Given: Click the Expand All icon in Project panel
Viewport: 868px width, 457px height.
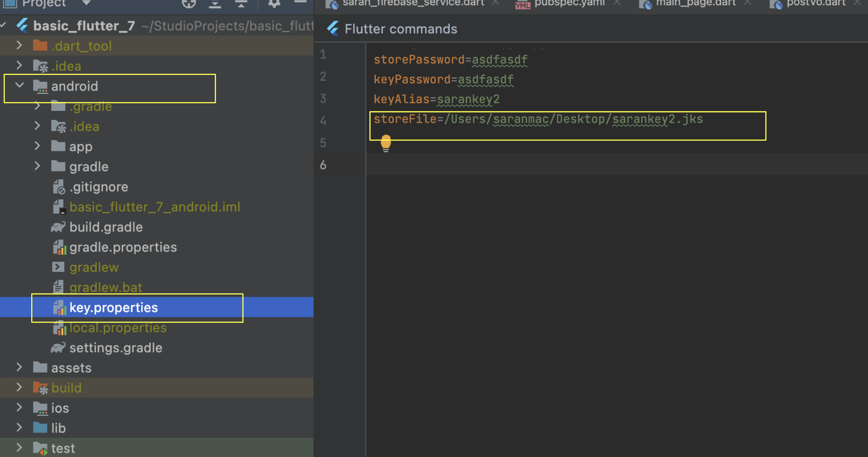Looking at the screenshot, I should coord(215,3).
